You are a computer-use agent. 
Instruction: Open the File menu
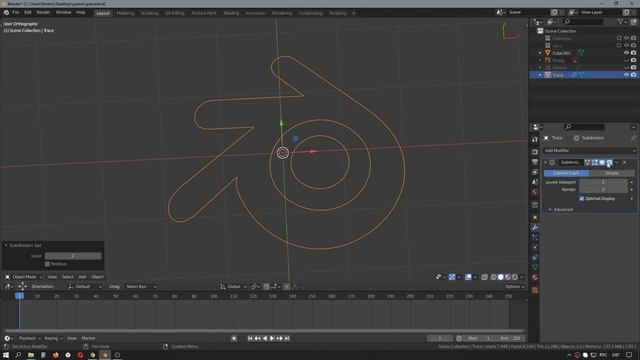[x=16, y=13]
